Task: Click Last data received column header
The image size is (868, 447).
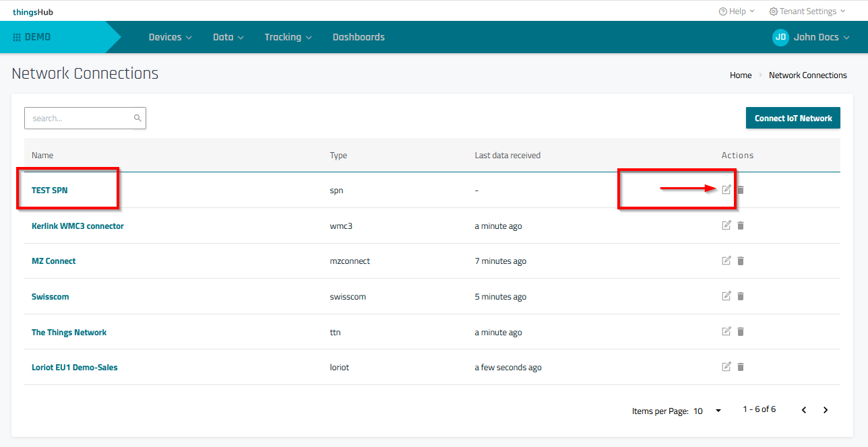Action: (507, 156)
